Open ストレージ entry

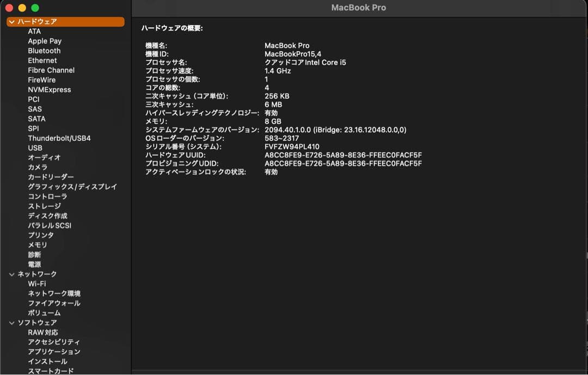[44, 207]
